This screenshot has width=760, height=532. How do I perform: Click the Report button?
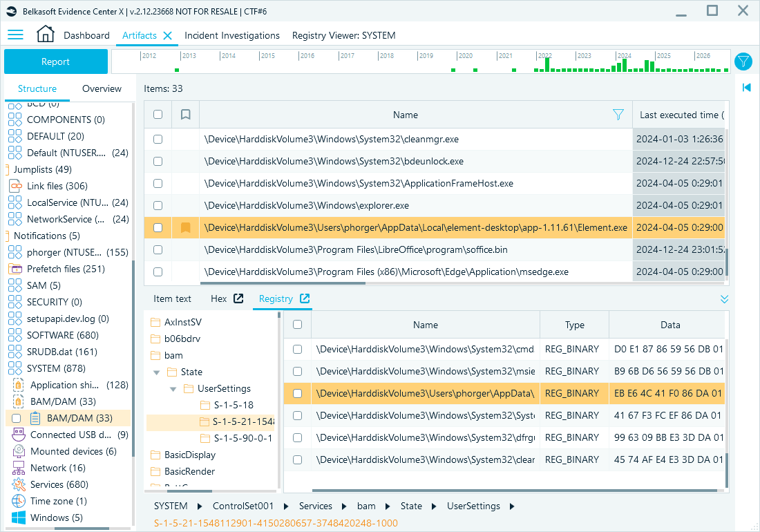56,61
